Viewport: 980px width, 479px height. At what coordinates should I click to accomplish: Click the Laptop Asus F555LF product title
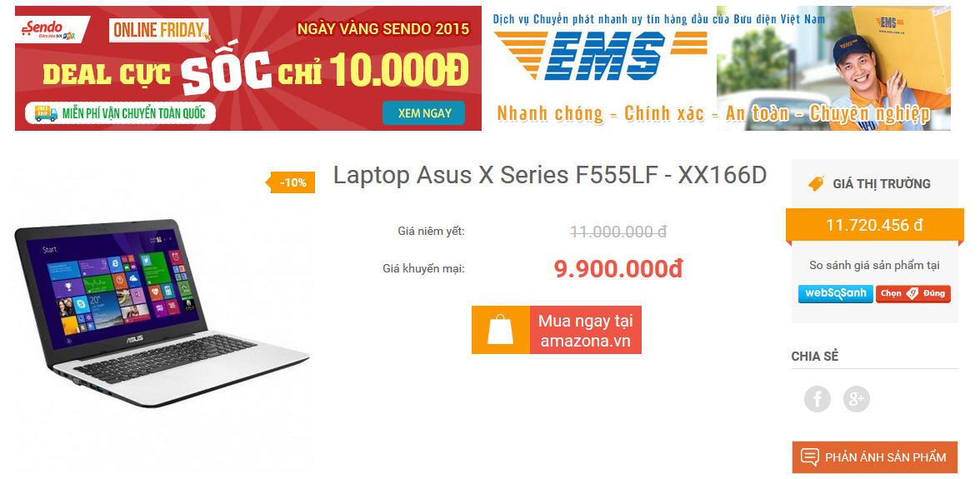coord(549,176)
